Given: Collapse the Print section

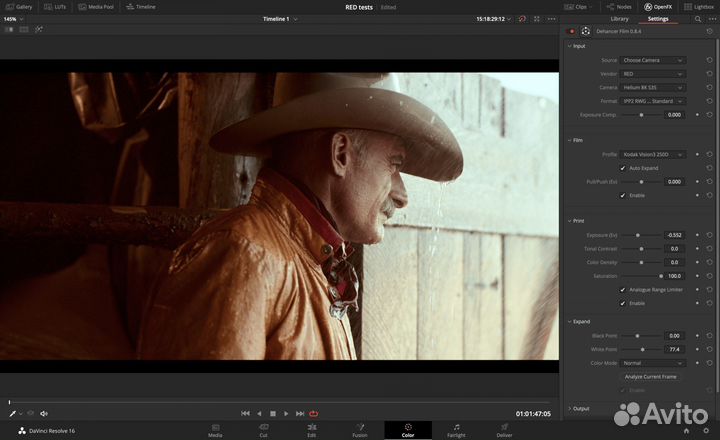Looking at the screenshot, I should click(570, 221).
